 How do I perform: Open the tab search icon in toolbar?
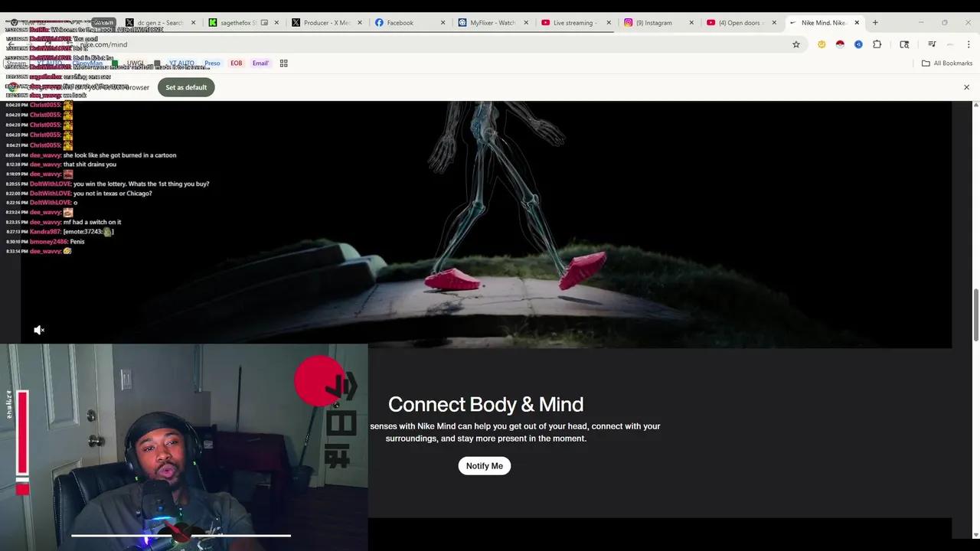[x=904, y=44]
